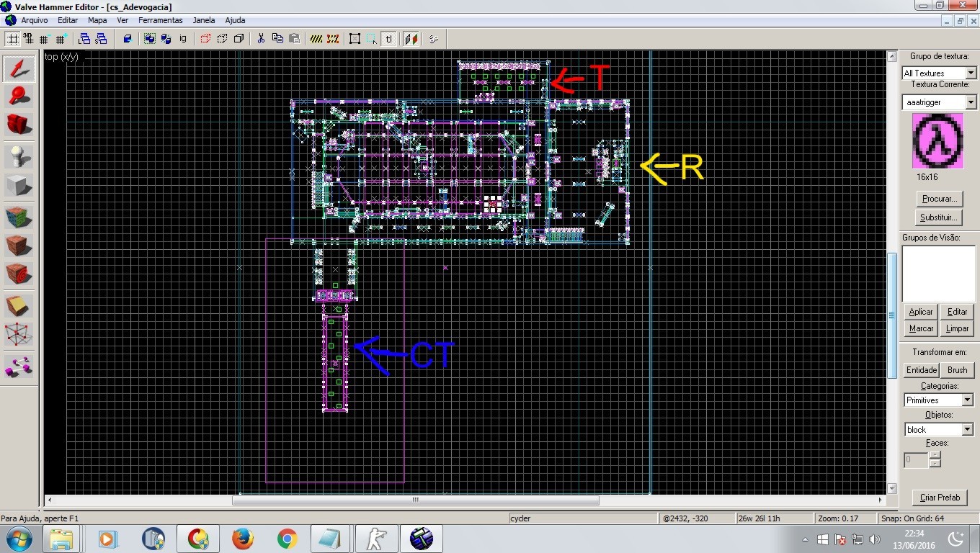Activate the Clipping tool
The height and width of the screenshot is (553, 980).
19,305
